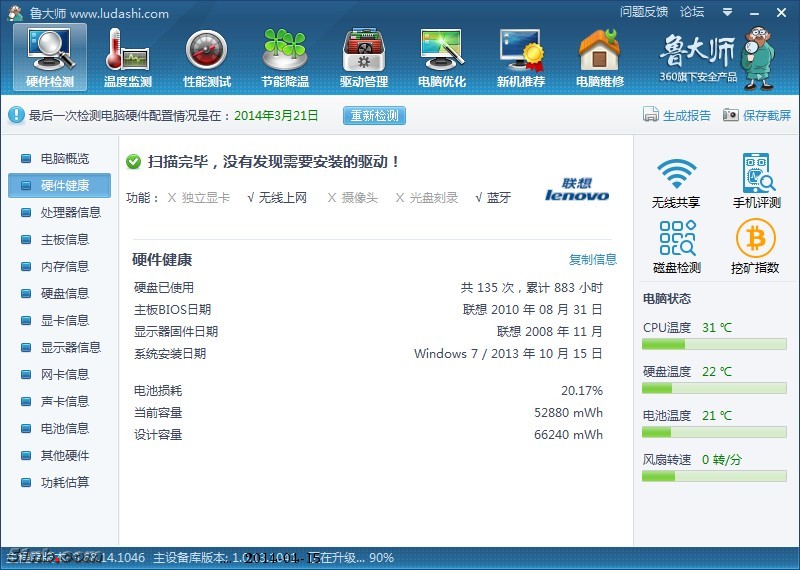Open 驱动管理 driver management
The height and width of the screenshot is (570, 800).
[x=363, y=56]
